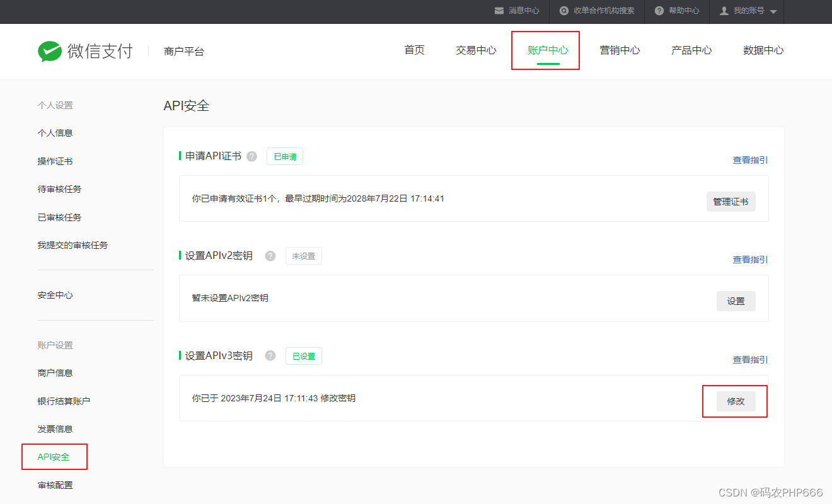
Task: Select 安全中心 in the sidebar
Action: pyautogui.click(x=55, y=294)
